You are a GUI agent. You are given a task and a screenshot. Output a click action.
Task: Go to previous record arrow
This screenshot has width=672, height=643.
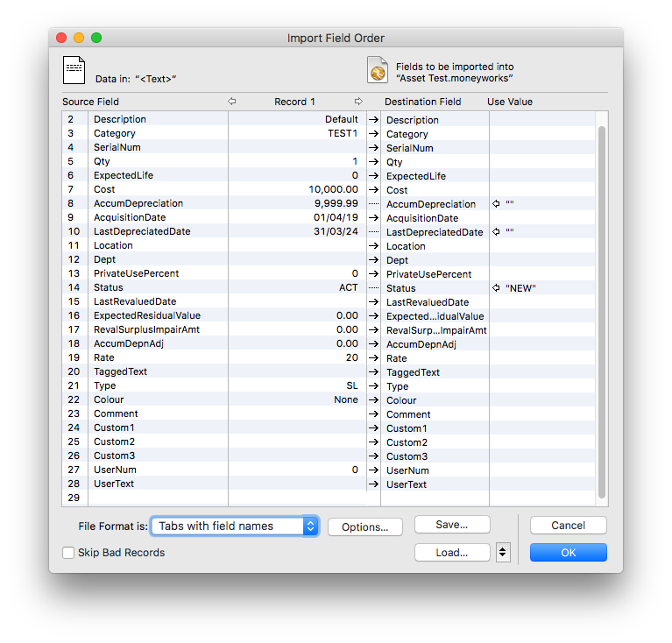click(x=232, y=101)
